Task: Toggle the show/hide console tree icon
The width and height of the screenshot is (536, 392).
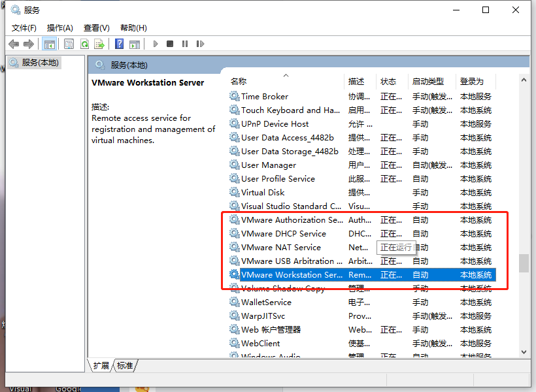Action: point(49,44)
